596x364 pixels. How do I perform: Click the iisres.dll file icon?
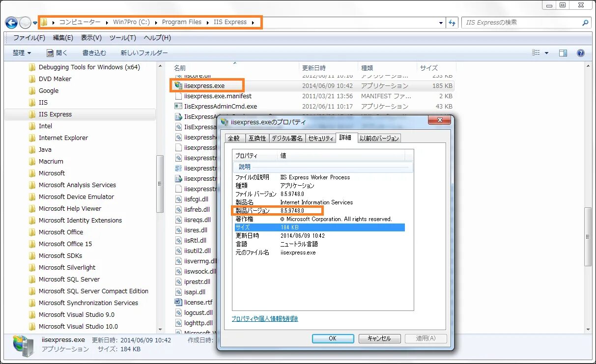click(179, 230)
